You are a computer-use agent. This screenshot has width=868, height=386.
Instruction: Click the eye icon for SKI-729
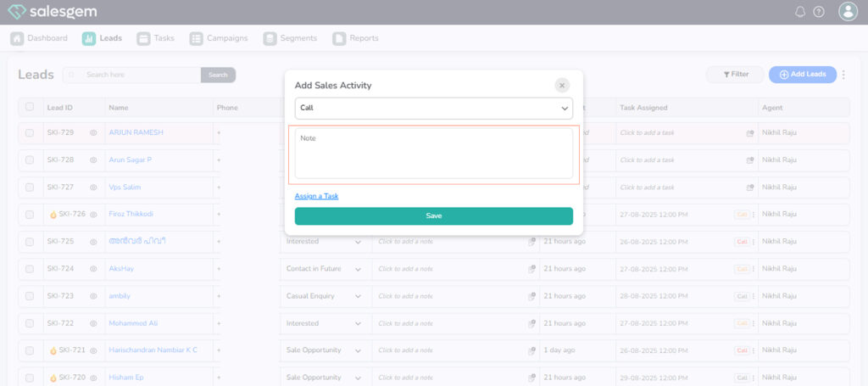[x=93, y=133]
